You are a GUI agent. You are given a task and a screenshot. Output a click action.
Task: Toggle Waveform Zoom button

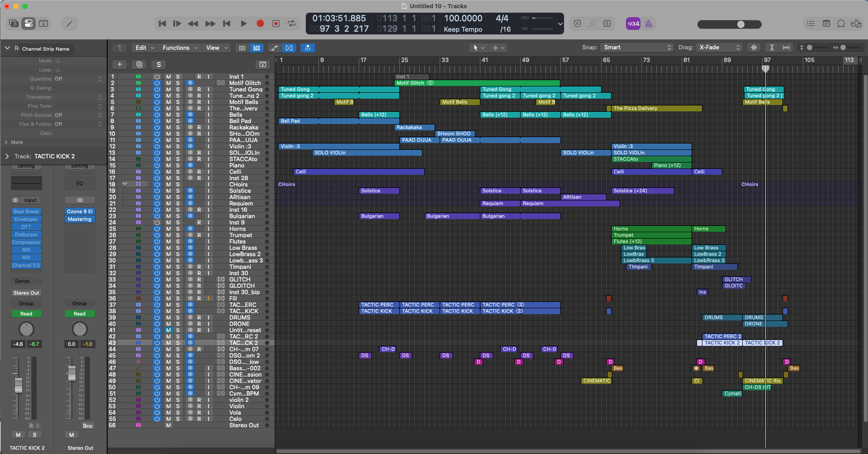coord(754,48)
